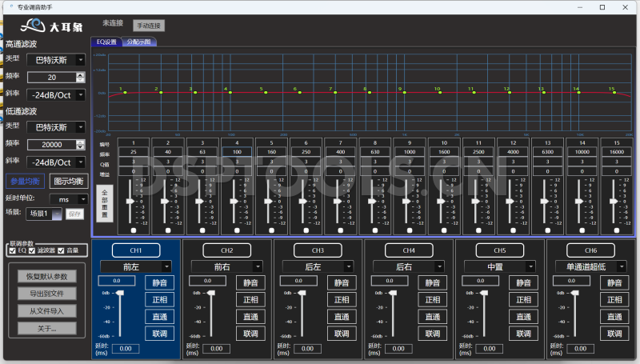Click the 手动连接 button
This screenshot has width=640, height=364.
pyautogui.click(x=147, y=26)
